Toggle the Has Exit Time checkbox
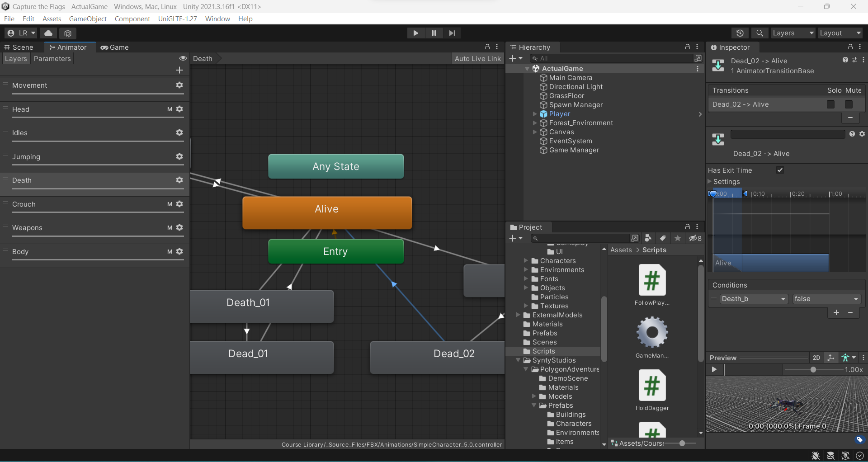 pyautogui.click(x=780, y=170)
